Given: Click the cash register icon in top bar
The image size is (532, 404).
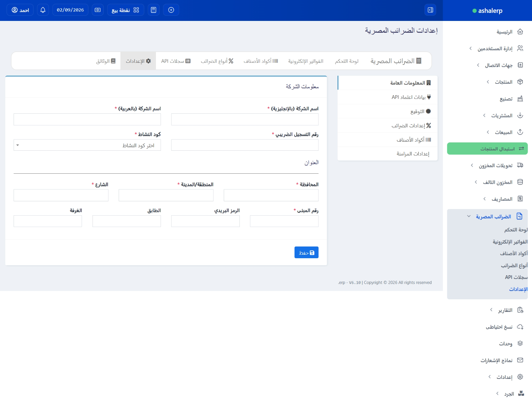Looking at the screenshot, I should point(98,10).
